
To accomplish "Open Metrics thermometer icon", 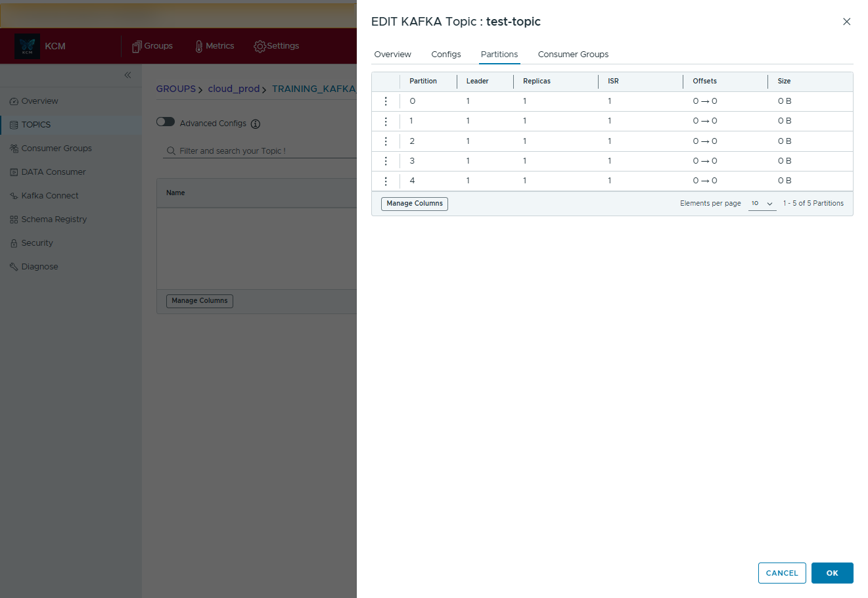I will 198,47.
